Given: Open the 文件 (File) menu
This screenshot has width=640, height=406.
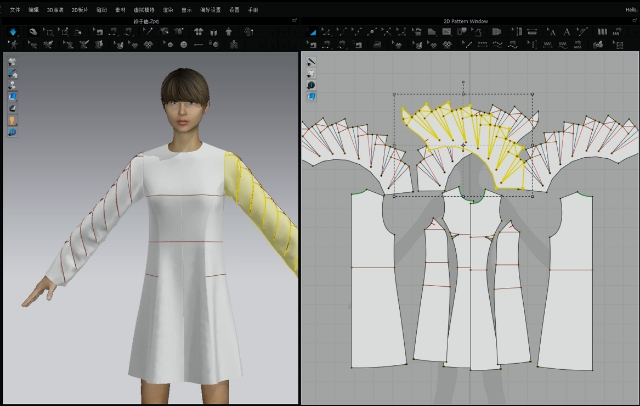Looking at the screenshot, I should tap(15, 9).
